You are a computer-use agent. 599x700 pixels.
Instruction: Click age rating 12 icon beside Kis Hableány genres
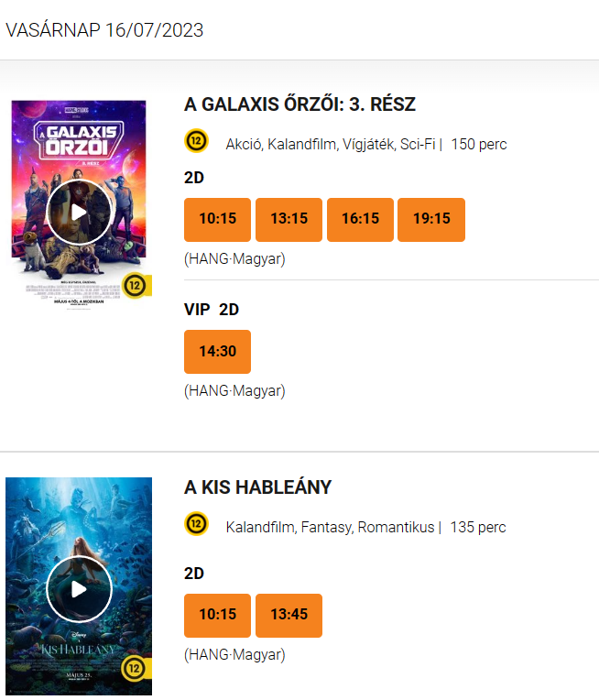196,524
